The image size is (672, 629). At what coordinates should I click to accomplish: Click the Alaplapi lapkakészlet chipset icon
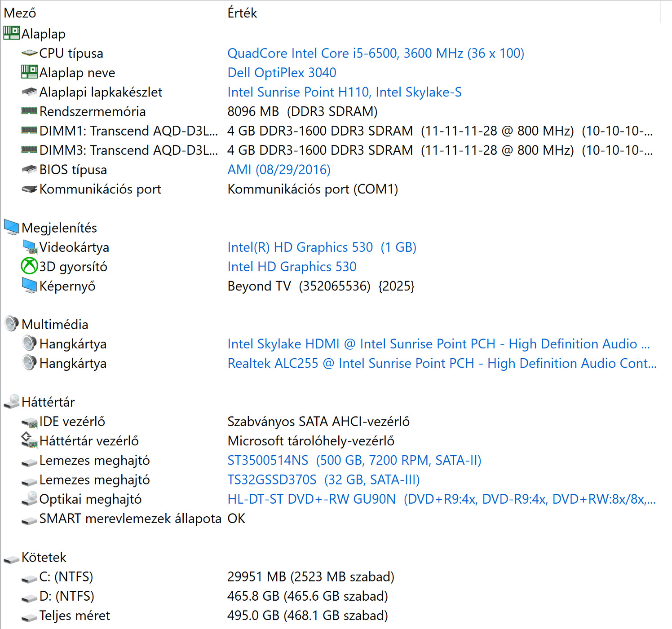click(29, 92)
